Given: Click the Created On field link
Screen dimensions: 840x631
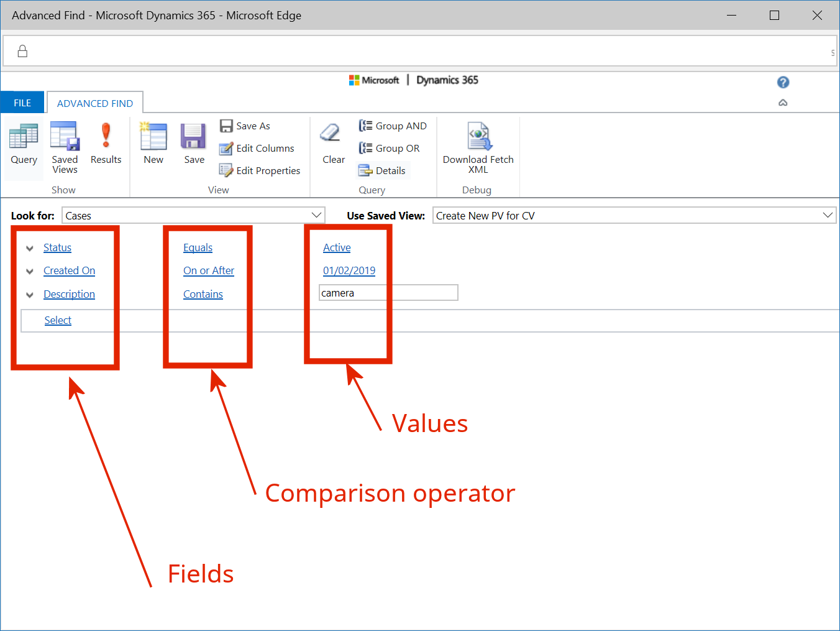Looking at the screenshot, I should point(69,270).
